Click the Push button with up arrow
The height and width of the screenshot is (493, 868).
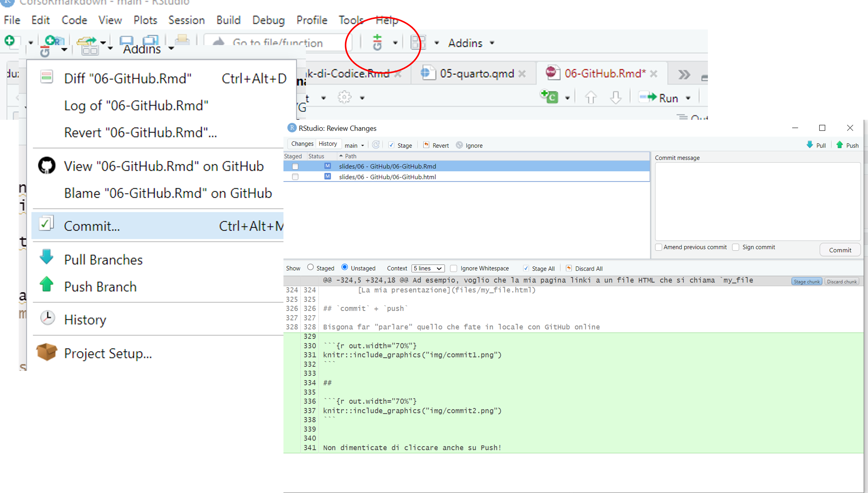point(847,145)
